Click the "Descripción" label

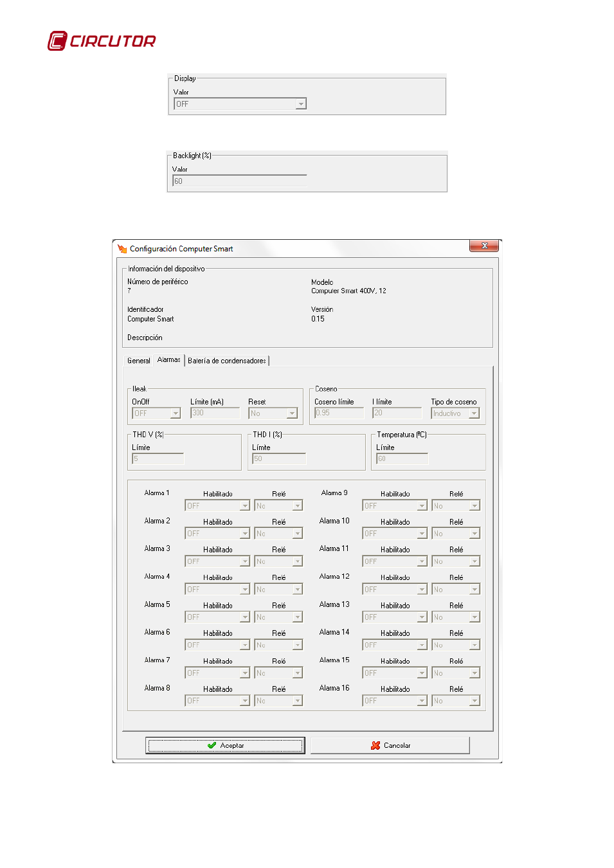(145, 338)
